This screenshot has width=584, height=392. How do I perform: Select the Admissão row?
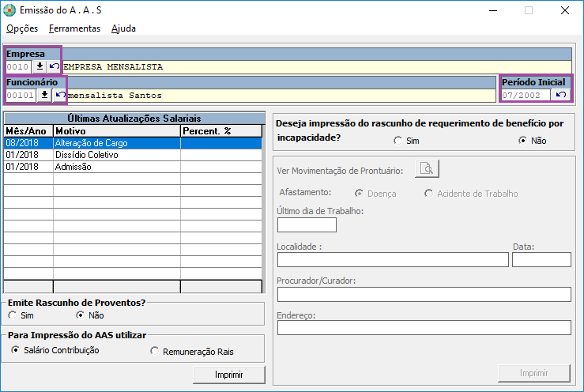(133, 167)
